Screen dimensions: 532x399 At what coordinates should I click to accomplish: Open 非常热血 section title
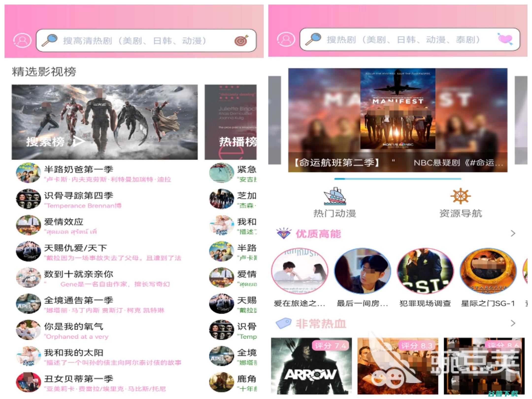pos(321,324)
